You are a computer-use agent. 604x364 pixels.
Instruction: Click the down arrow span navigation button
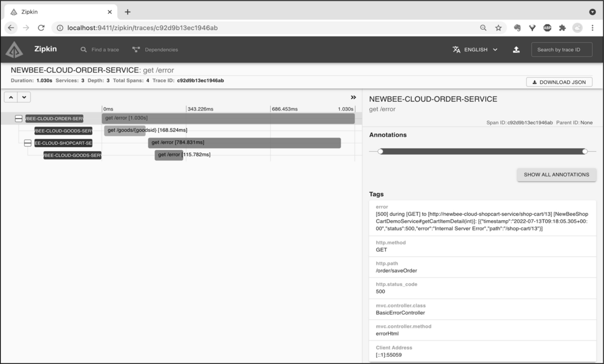coord(24,97)
